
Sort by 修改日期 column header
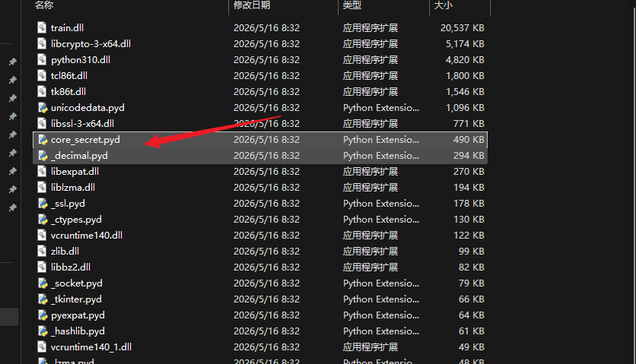click(252, 5)
